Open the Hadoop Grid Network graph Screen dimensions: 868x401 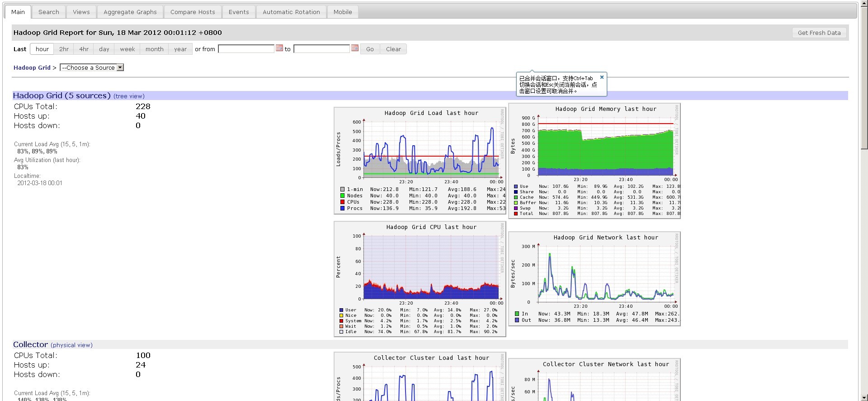(594, 279)
